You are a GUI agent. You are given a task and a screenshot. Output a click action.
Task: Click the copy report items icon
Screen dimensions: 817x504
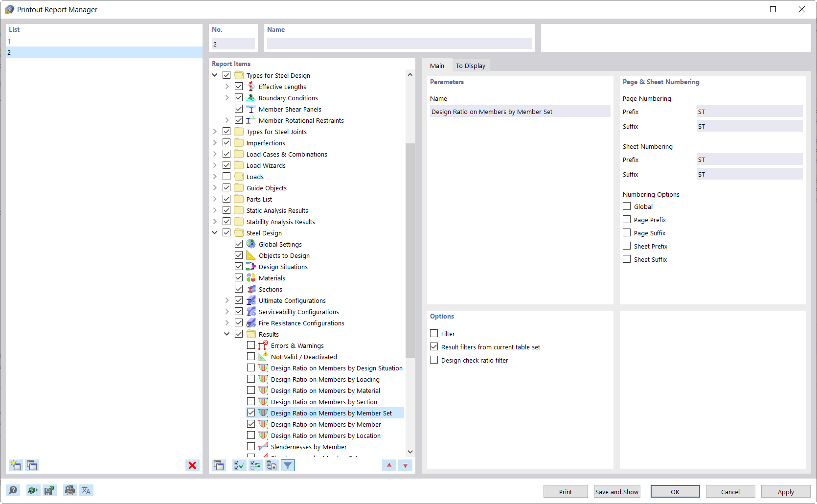(x=219, y=465)
